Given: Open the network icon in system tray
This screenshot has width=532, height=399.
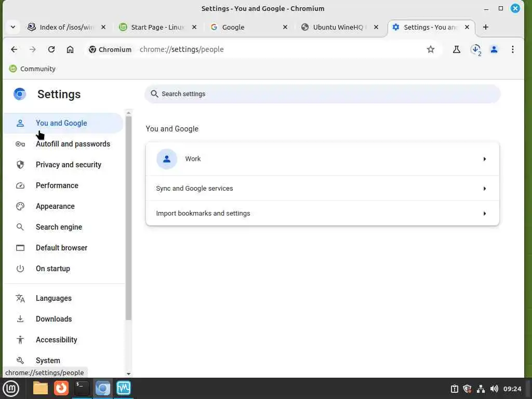Looking at the screenshot, I should tap(481, 389).
